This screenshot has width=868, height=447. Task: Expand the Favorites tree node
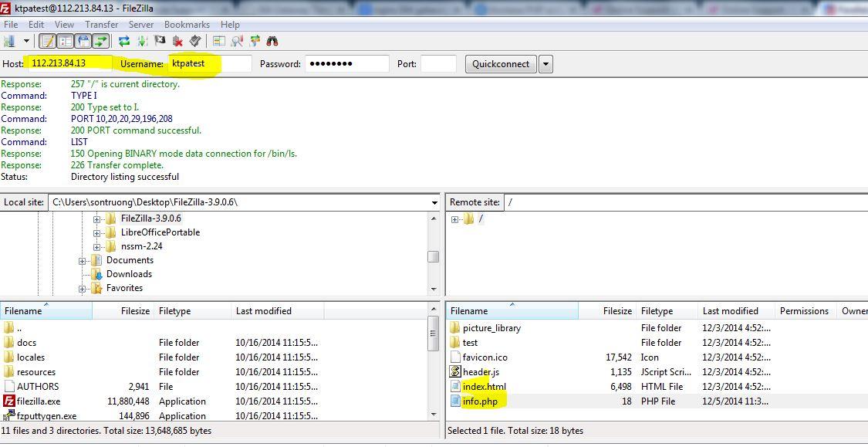pyautogui.click(x=82, y=288)
